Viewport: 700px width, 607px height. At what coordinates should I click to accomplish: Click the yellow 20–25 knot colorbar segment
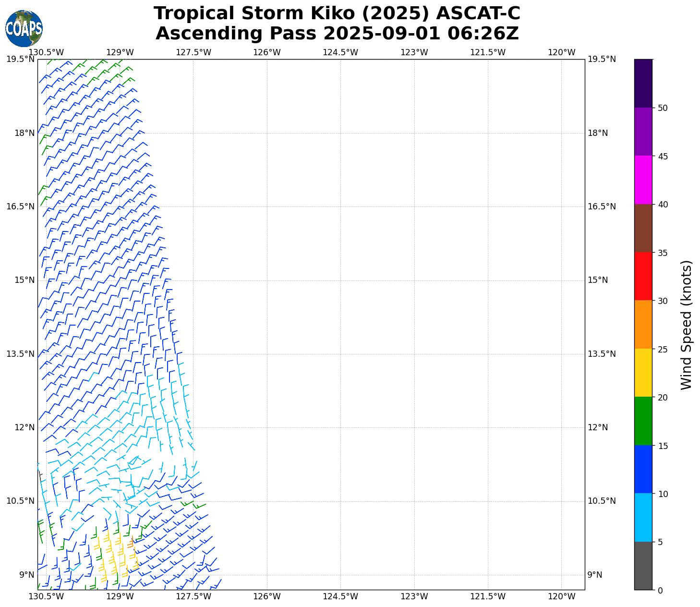click(643, 373)
